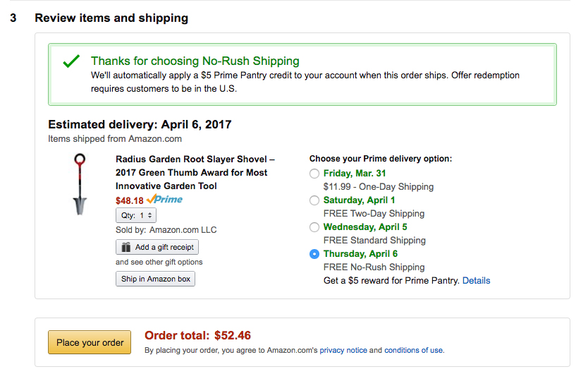Image resolution: width=588 pixels, height=374 pixels.
Task: Open the privacy notice link
Action: tap(343, 350)
